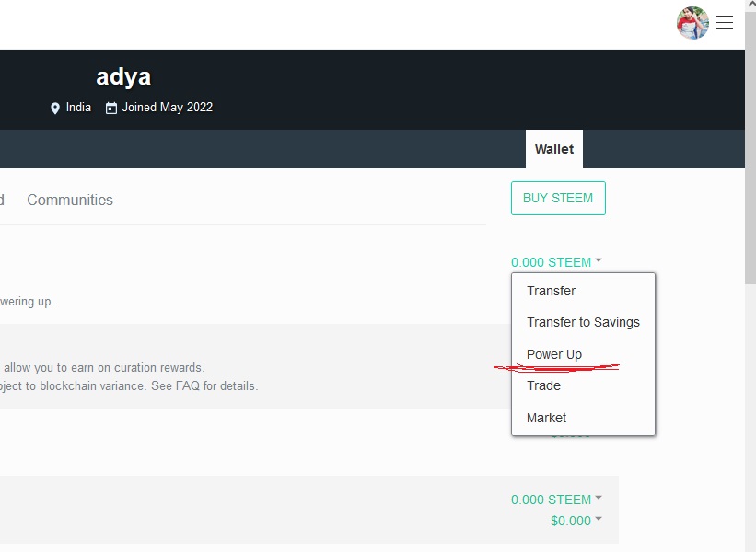Click the user avatar picture
This screenshot has width=756, height=552.
(692, 23)
